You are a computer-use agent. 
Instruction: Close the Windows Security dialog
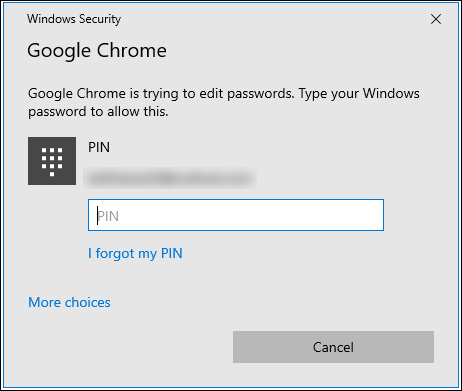coord(436,19)
